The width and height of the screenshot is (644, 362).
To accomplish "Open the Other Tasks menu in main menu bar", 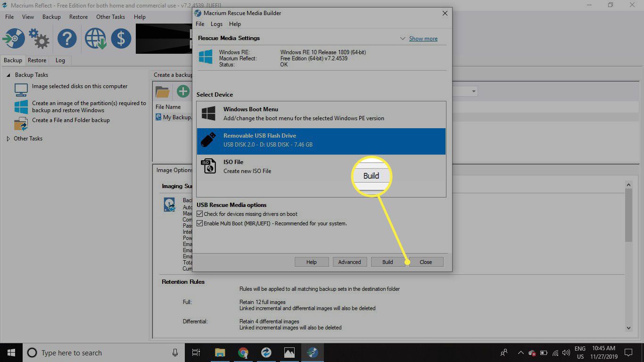I will [110, 16].
